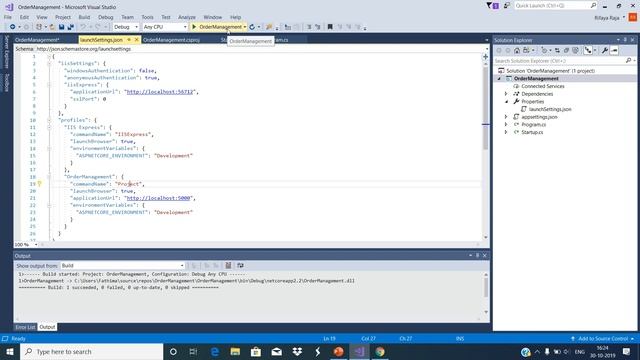Click the Windows taskbar search box
640x360 pixels.
[91, 351]
